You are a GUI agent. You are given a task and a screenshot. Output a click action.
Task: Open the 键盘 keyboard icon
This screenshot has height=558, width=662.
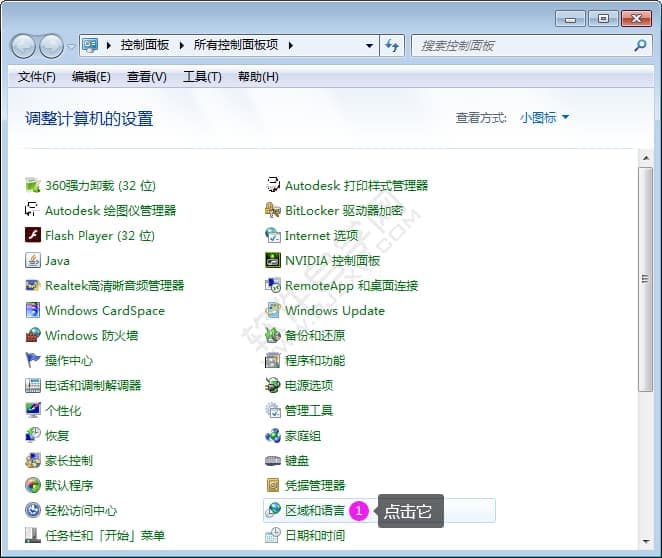[273, 460]
